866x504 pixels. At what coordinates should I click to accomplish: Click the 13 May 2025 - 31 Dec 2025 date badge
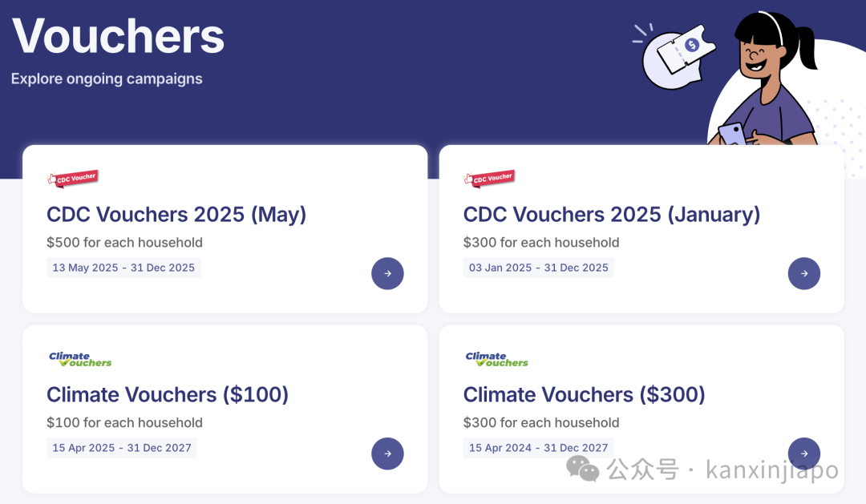pyautogui.click(x=123, y=268)
